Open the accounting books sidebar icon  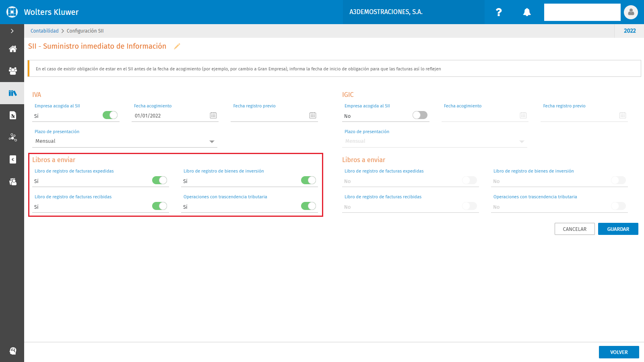(13, 93)
